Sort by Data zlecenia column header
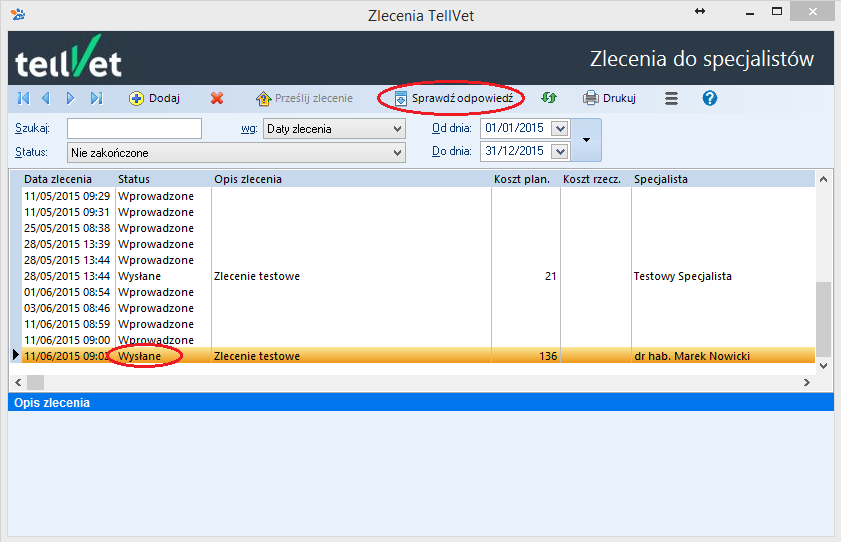 pyautogui.click(x=58, y=179)
